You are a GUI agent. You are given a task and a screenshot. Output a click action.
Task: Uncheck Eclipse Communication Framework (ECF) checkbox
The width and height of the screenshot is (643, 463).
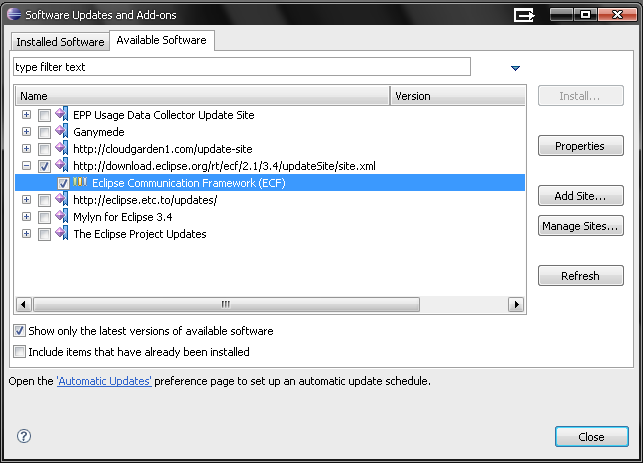tap(63, 183)
